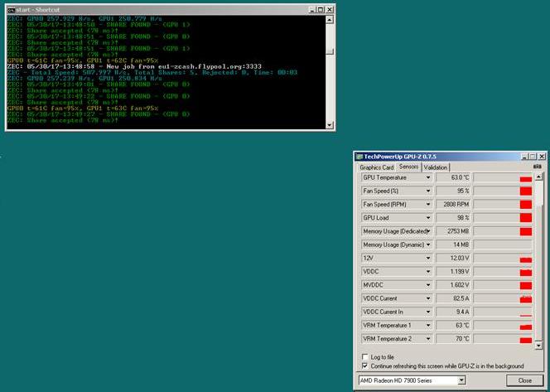Click the console window scrollbar thumb
The width and height of the screenshot is (550, 392).
pyautogui.click(x=330, y=51)
